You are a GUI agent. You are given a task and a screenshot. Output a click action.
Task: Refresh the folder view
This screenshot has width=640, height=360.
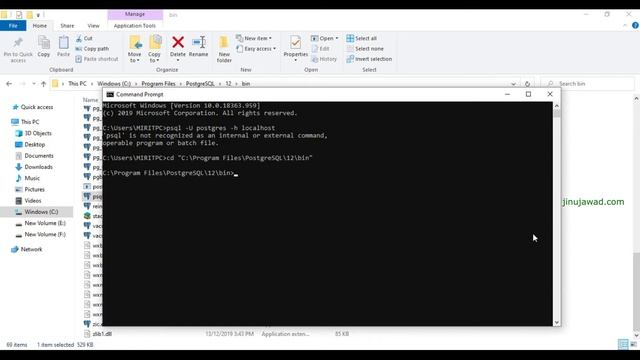[527, 84]
